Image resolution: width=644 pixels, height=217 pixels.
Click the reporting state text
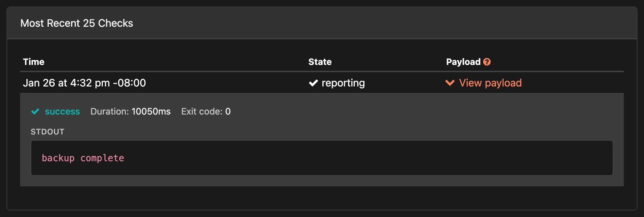(x=344, y=83)
